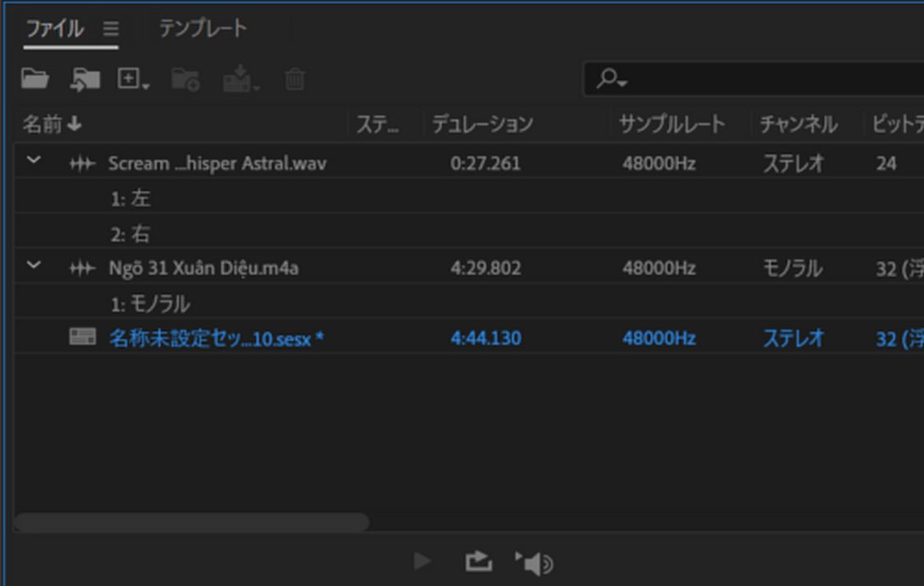Viewport: 924px width, 586px height.
Task: Open file using the folder icon
Action: [x=34, y=79]
